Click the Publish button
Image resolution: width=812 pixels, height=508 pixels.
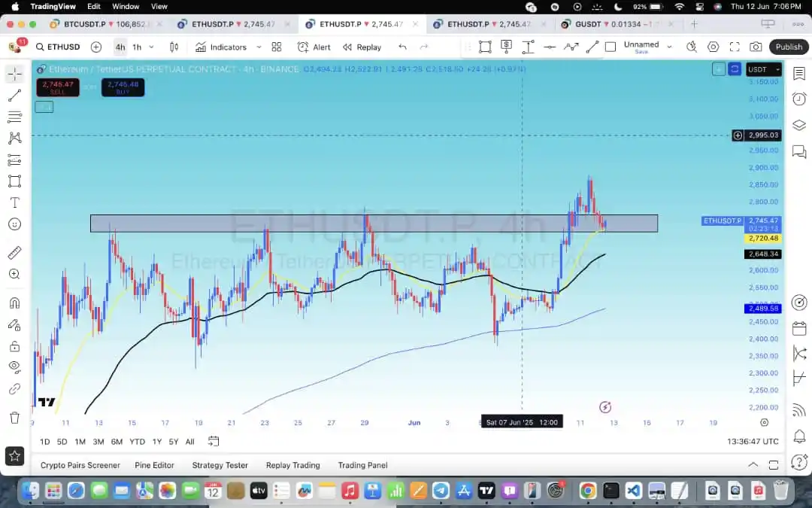[789, 47]
